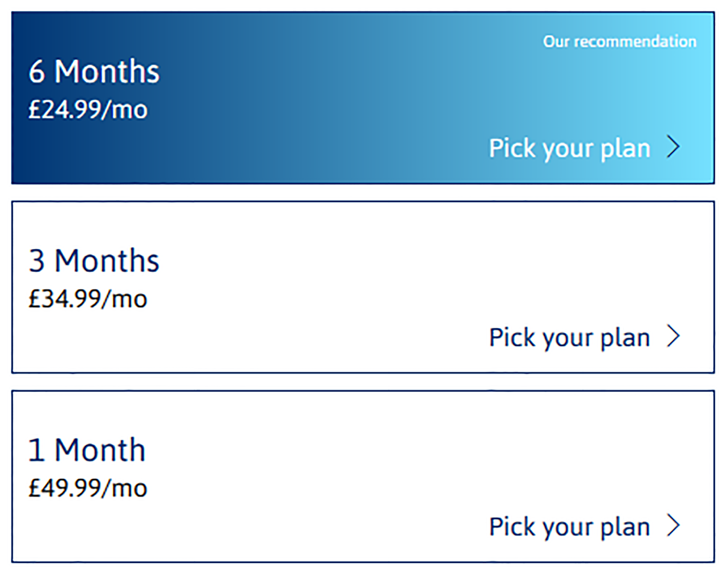Viewport: 728px width, 576px height.
Task: Click the '3 Months' heading
Action: point(94,261)
